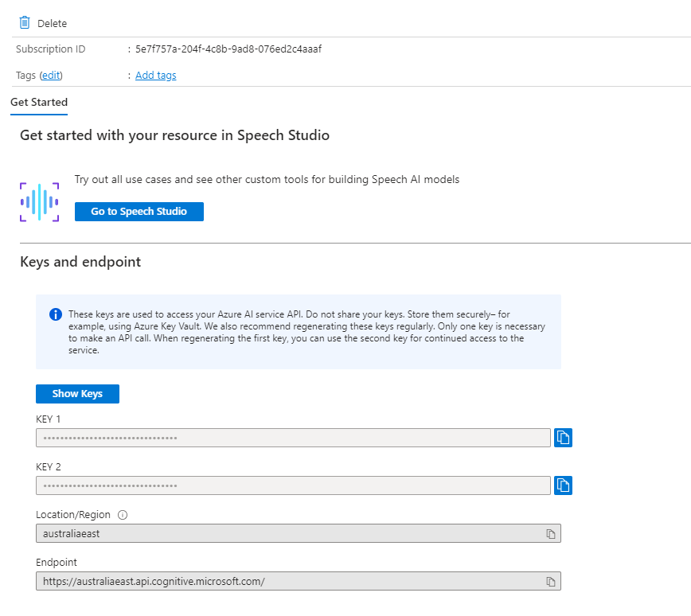Click the Delete trash can icon
The height and width of the screenshot is (616, 691).
tap(25, 23)
